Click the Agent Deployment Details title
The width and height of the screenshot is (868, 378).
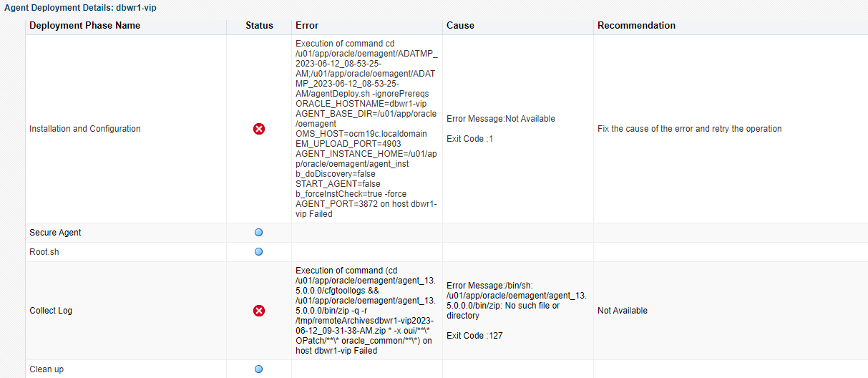81,6
